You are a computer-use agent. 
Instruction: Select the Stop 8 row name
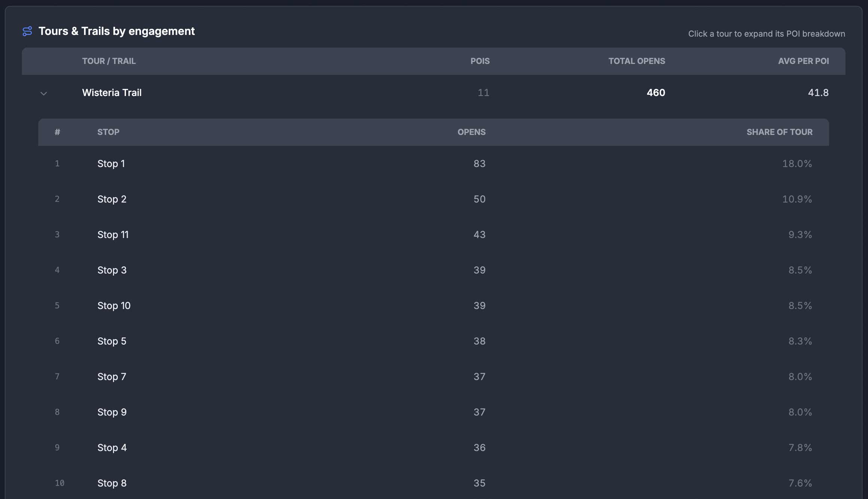tap(112, 483)
